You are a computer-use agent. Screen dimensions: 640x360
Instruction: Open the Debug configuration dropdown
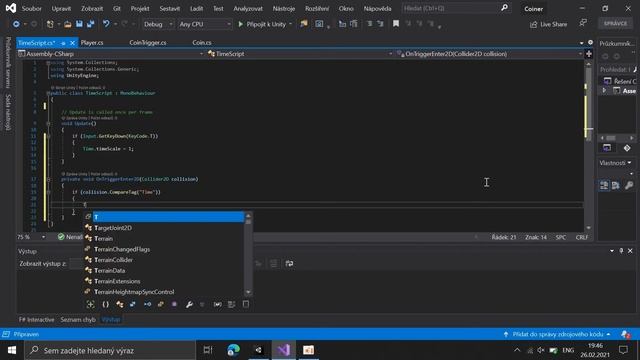click(158, 24)
